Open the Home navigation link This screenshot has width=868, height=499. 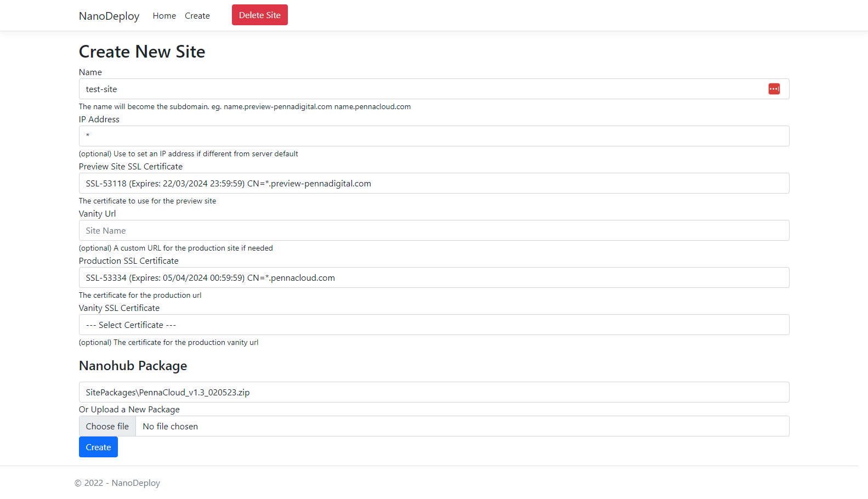coord(164,16)
